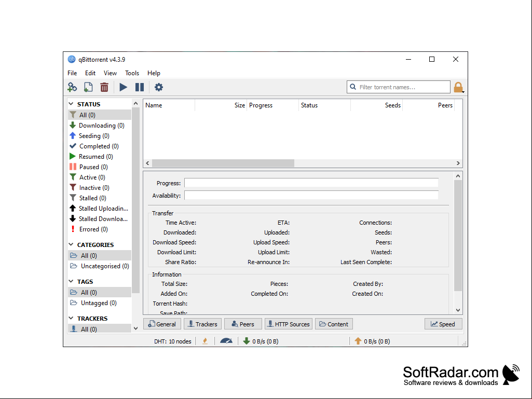The height and width of the screenshot is (399, 532).
Task: Open the Tools menu
Action: coord(132,73)
